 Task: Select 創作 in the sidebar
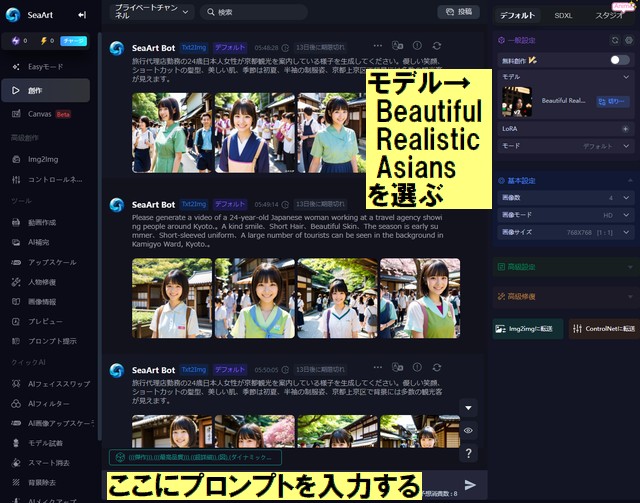[45, 90]
